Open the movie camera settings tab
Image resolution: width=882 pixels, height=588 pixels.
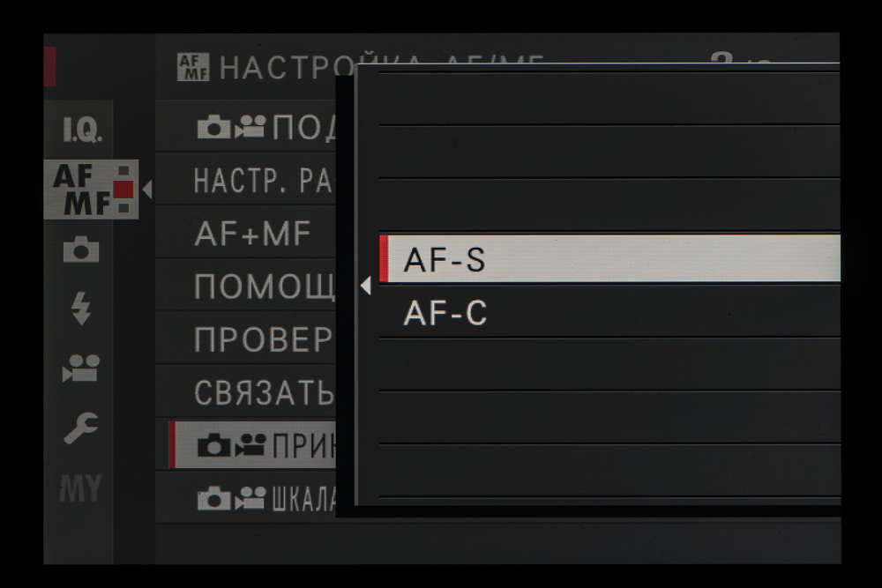pyautogui.click(x=81, y=368)
